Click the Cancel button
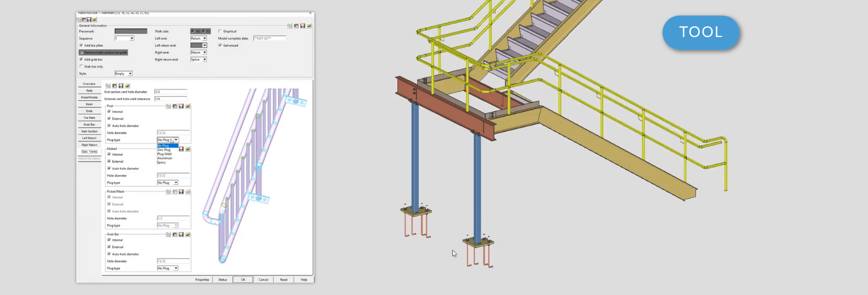868x295 pixels. (263, 280)
